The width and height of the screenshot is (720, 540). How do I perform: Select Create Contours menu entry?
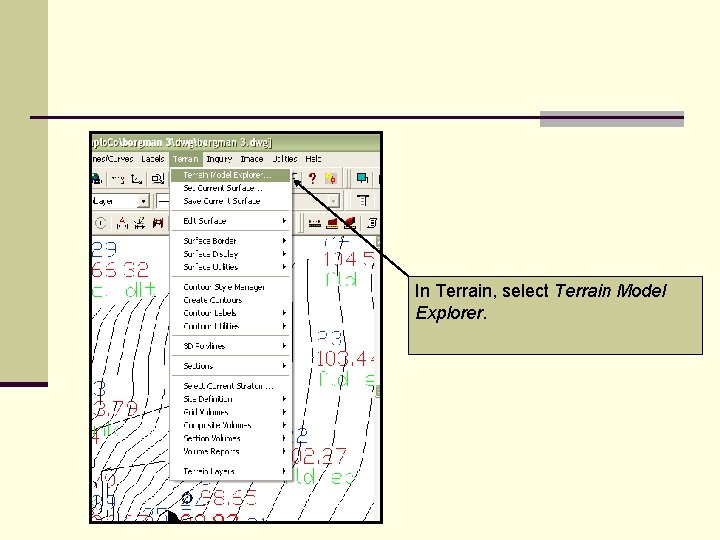click(x=231, y=300)
